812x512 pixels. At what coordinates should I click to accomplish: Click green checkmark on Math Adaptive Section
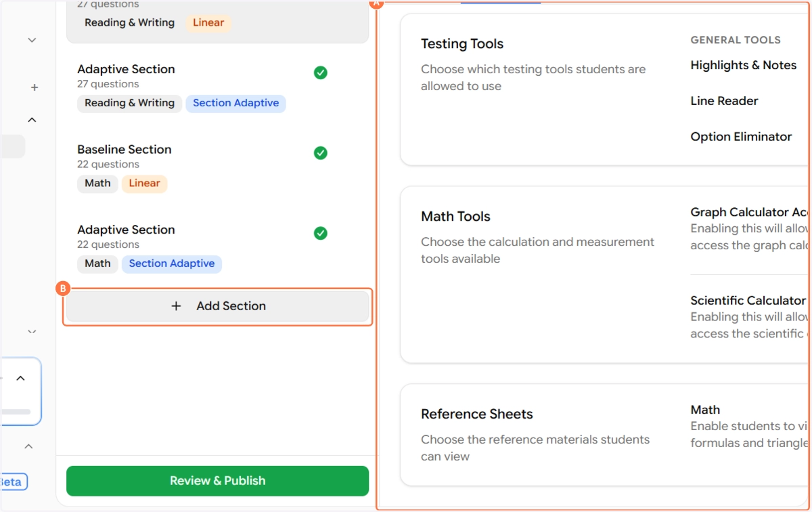(321, 233)
